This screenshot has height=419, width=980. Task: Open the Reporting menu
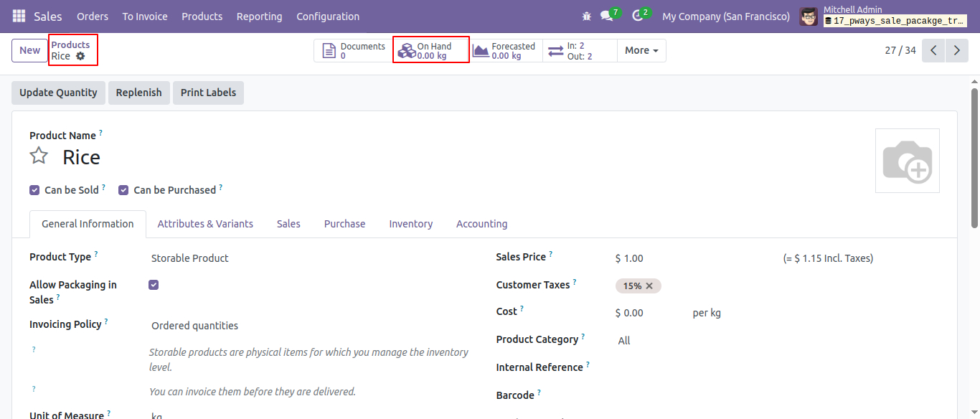point(260,16)
